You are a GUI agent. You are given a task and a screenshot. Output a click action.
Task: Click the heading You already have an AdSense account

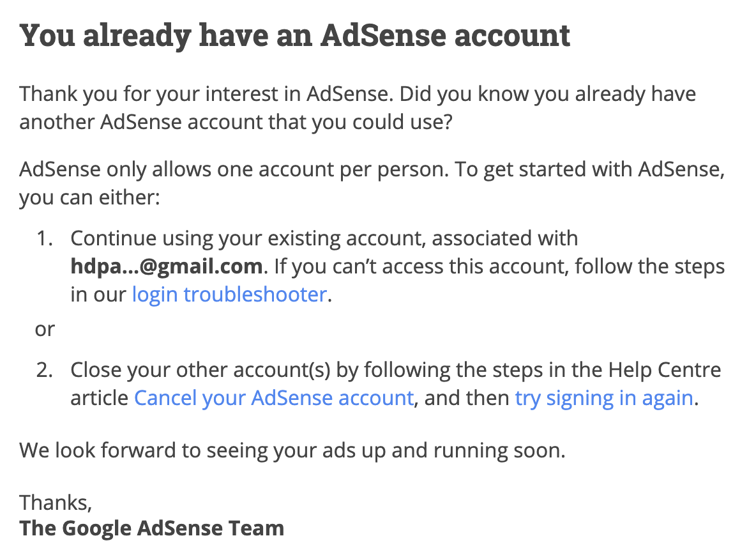point(294,36)
